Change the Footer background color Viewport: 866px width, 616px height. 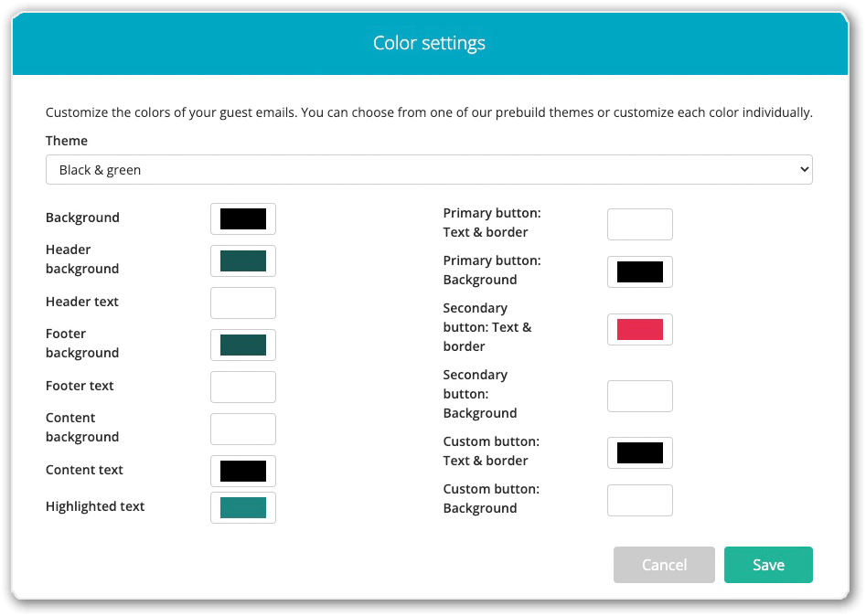(242, 345)
